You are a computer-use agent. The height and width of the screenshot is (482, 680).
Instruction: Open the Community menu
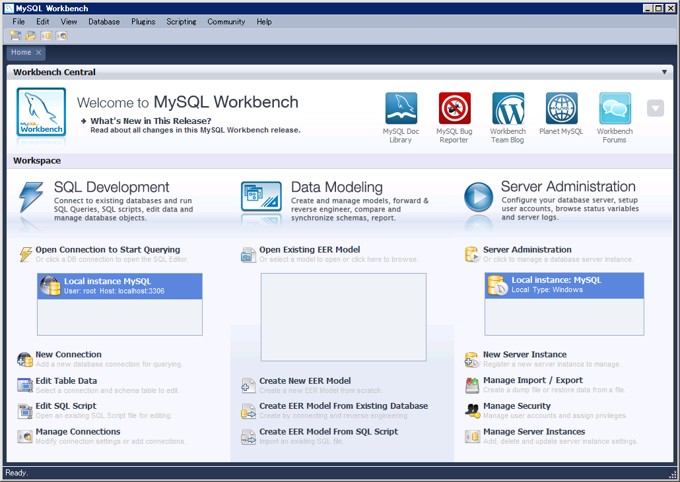[x=226, y=22]
